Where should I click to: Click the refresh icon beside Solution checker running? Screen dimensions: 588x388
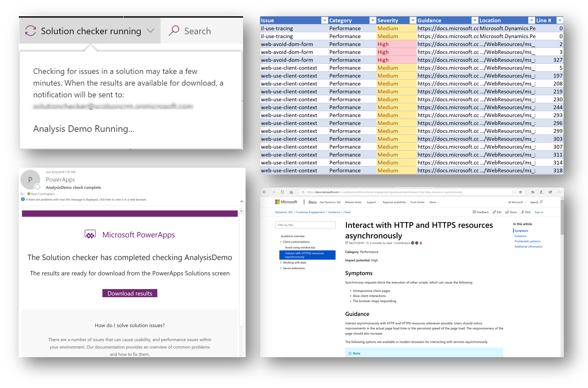pos(31,31)
